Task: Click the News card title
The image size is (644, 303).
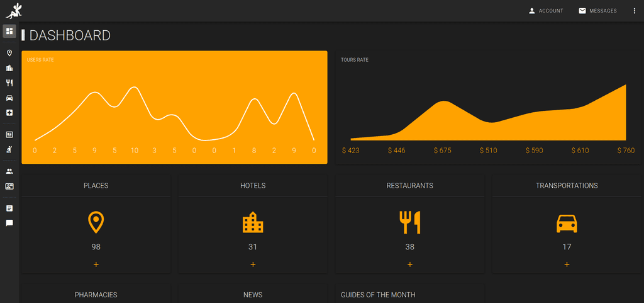Action: (x=253, y=295)
